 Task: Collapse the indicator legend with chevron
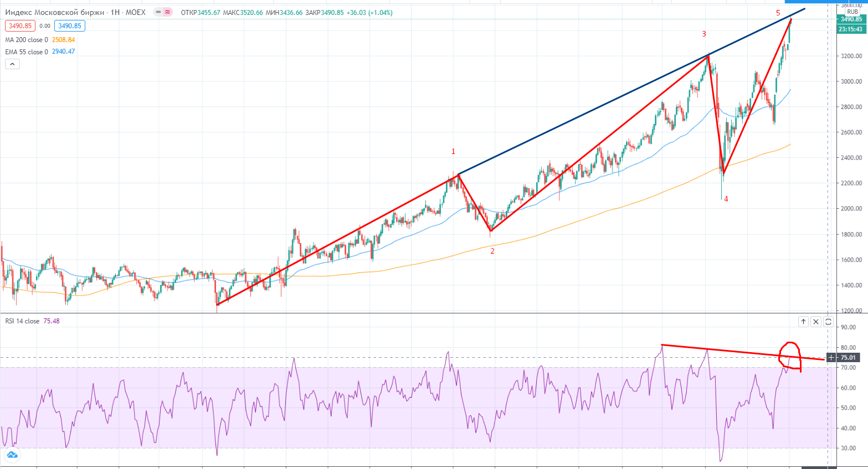(12, 64)
